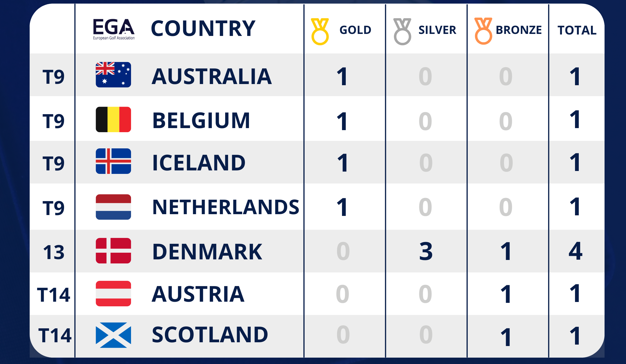Select the Belgium flag icon
The image size is (626, 364).
(x=113, y=119)
